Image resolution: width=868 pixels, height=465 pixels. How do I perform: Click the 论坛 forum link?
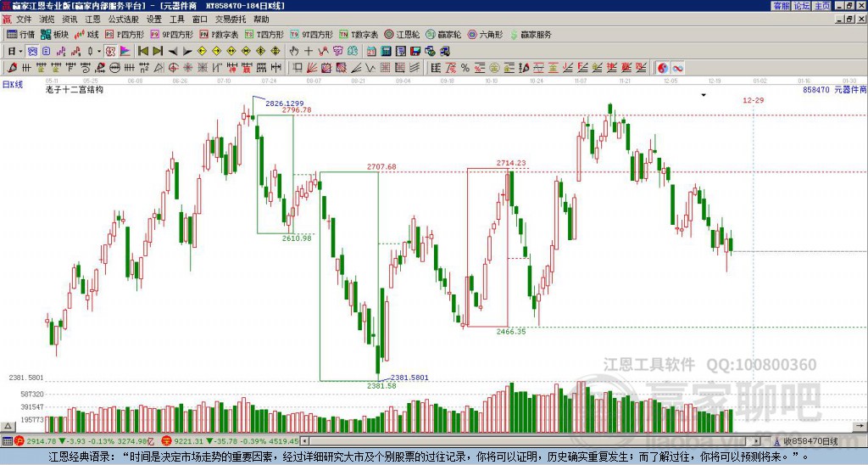pos(802,6)
